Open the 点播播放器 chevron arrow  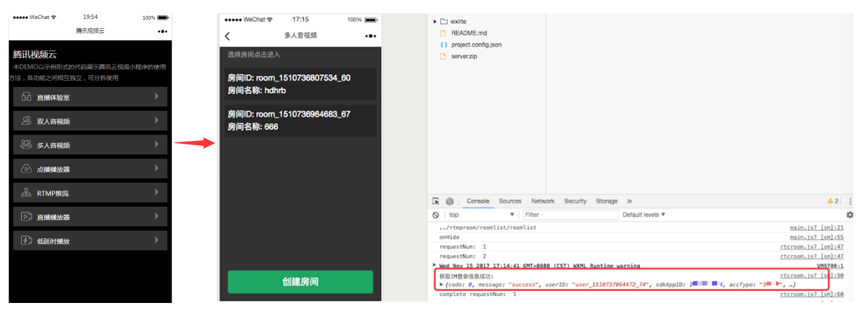coord(156,168)
